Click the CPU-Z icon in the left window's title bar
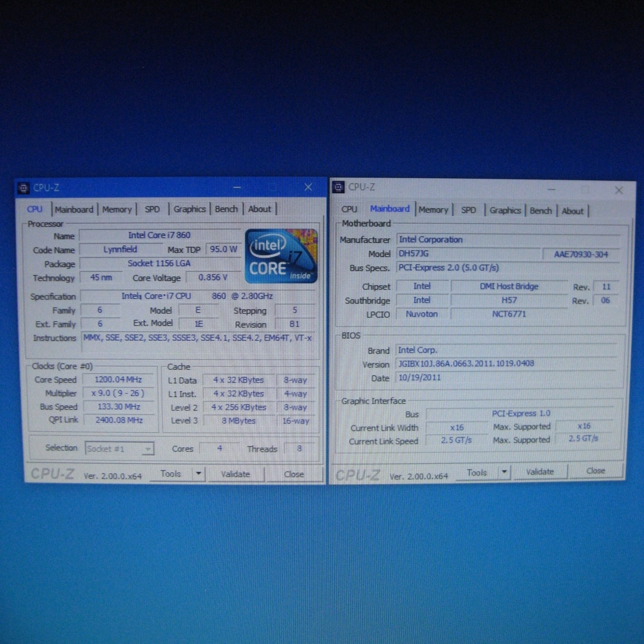 (x=23, y=188)
